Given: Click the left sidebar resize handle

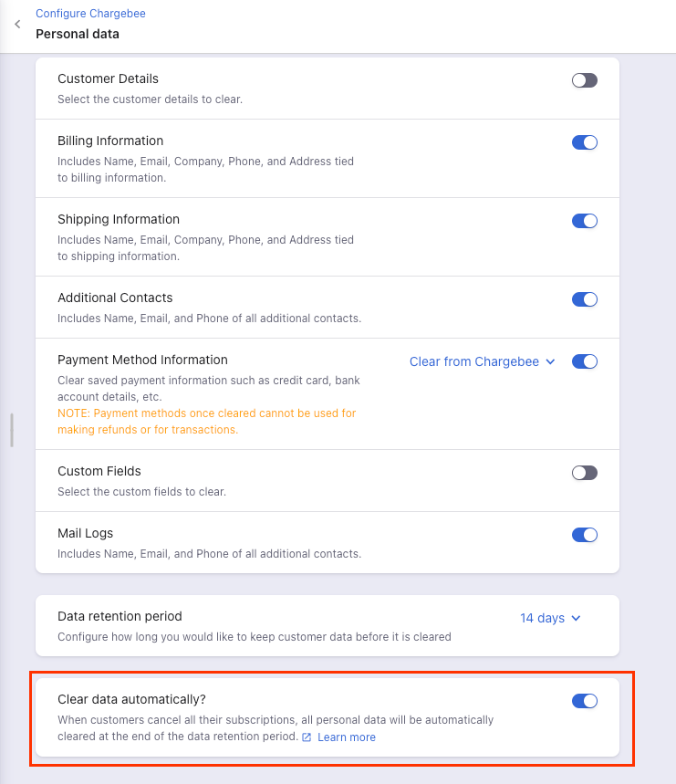Looking at the screenshot, I should click(x=12, y=430).
